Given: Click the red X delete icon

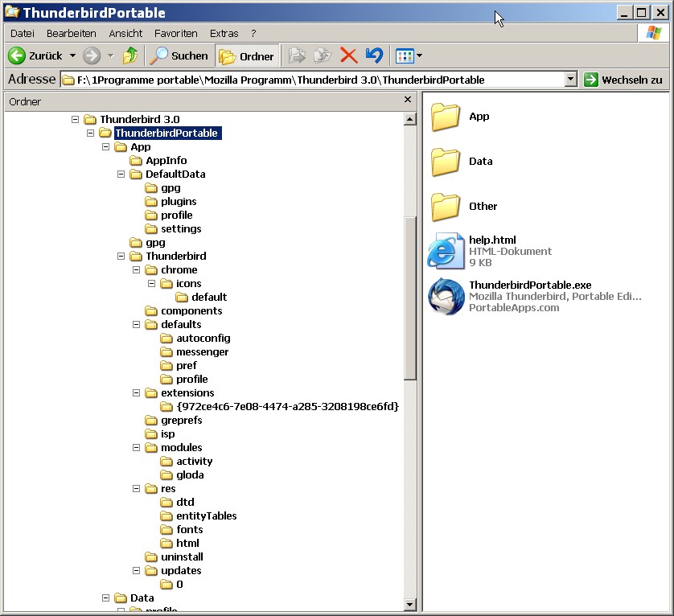Looking at the screenshot, I should click(x=348, y=55).
